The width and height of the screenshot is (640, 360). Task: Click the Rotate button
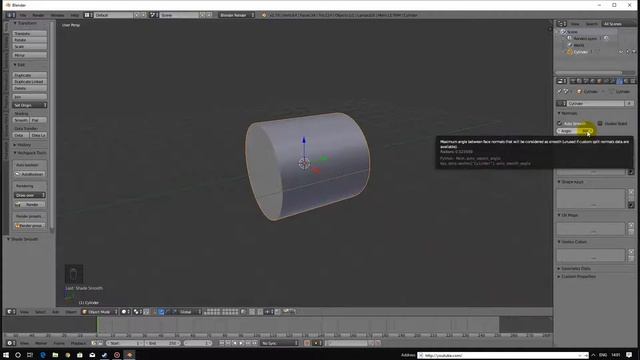point(30,40)
